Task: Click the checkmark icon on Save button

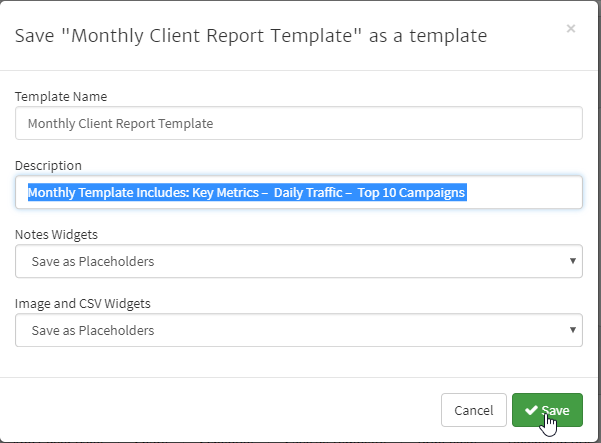Action: 531,410
